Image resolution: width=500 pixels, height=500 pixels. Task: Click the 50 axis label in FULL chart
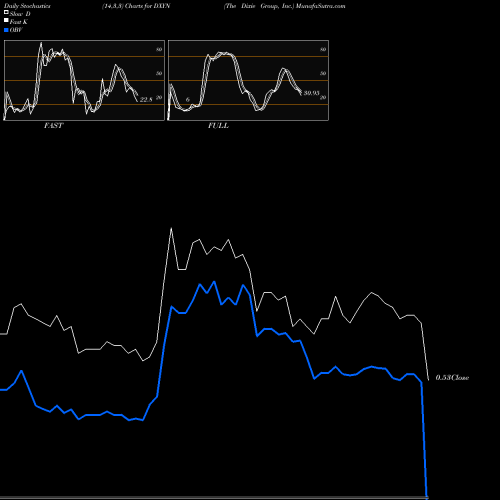(x=323, y=73)
